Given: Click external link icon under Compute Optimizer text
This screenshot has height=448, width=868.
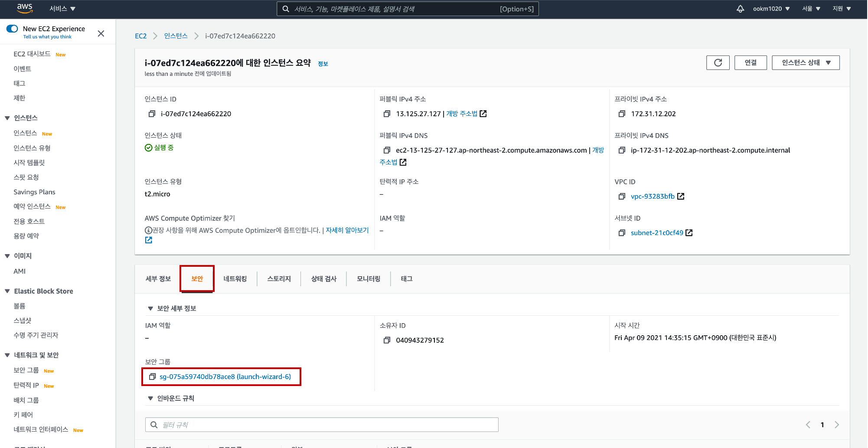Looking at the screenshot, I should (x=149, y=240).
